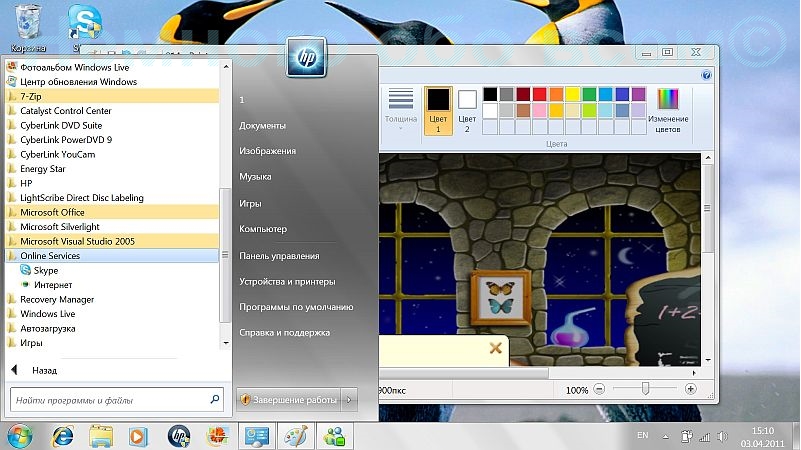Go back with the Назад button
The width and height of the screenshot is (801, 450).
point(44,370)
